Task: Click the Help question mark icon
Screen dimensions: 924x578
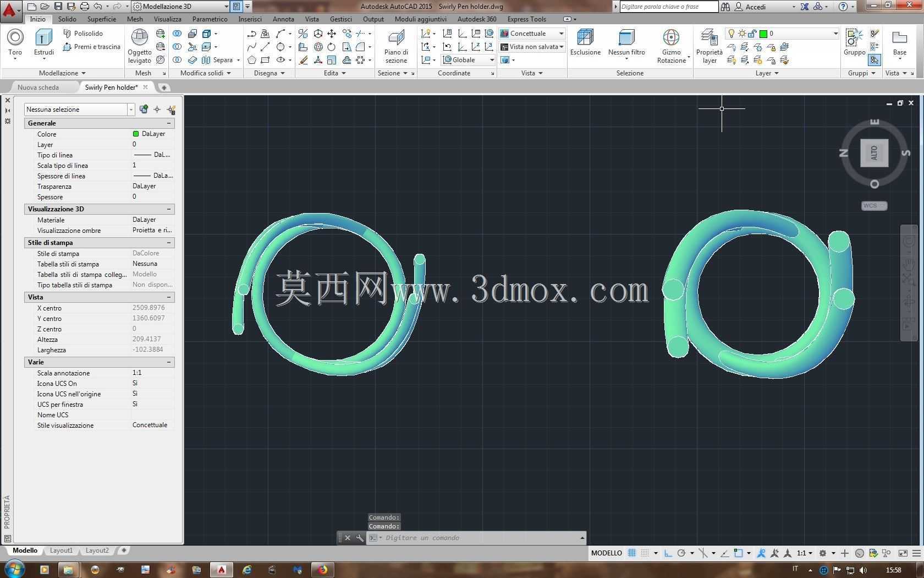Action: (x=843, y=7)
